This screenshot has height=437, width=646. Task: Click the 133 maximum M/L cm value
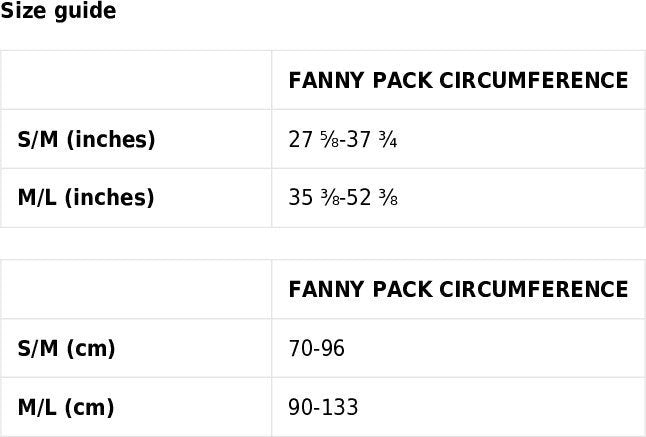[341, 407]
